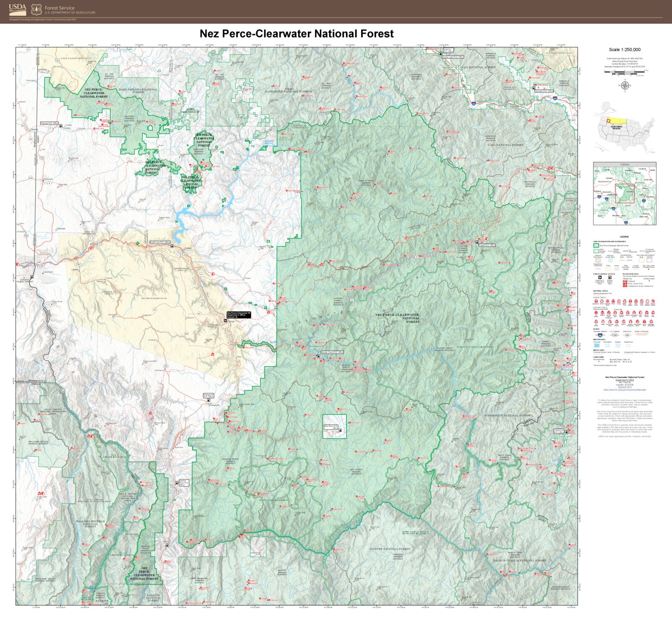Click the Ninemile R.D. Office marker
This screenshot has height=621, width=672.
pos(534,88)
